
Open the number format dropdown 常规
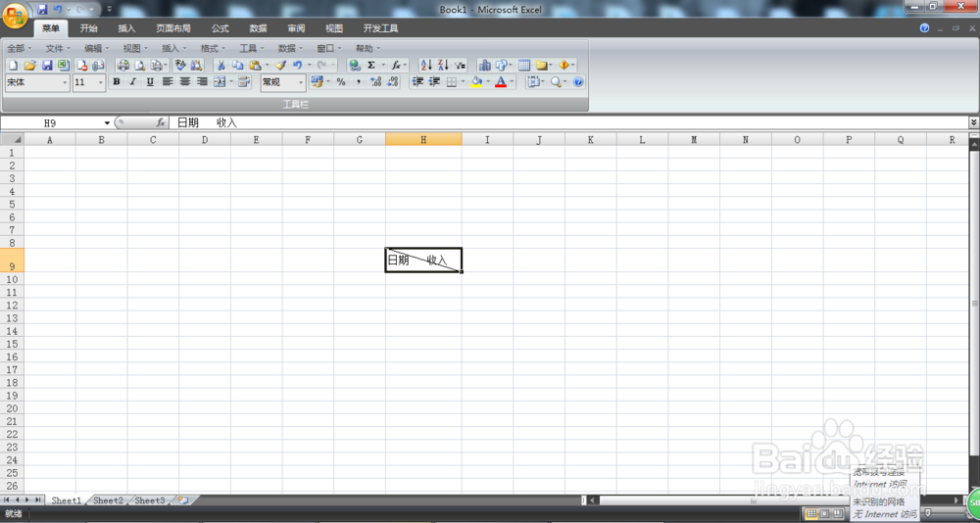(301, 82)
